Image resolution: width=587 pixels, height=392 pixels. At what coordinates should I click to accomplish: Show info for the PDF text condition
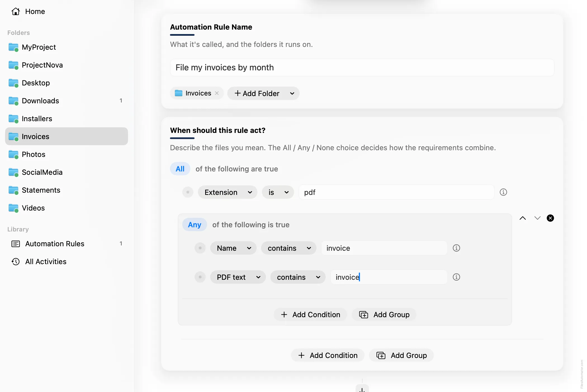pos(456,277)
